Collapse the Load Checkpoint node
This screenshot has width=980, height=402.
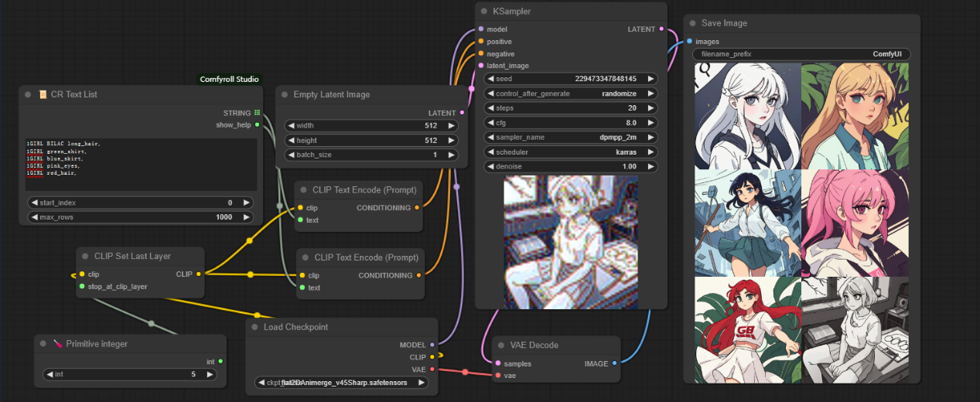pyautogui.click(x=255, y=327)
